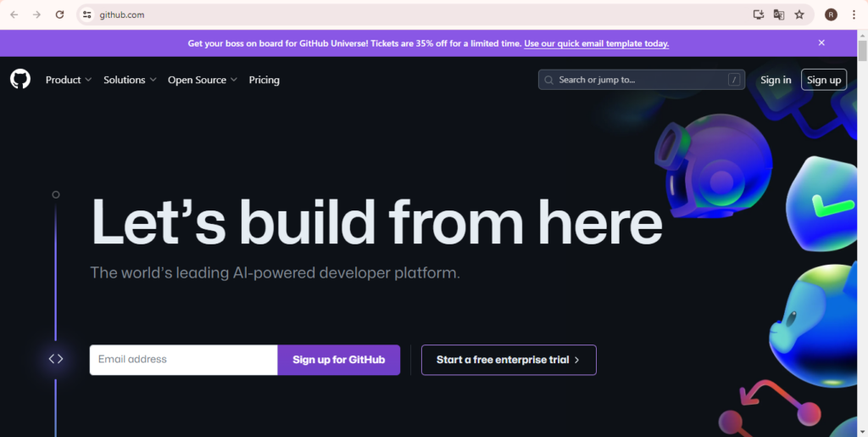Click the code brackets icon on timeline
Viewport: 868px width, 437px height.
click(56, 359)
